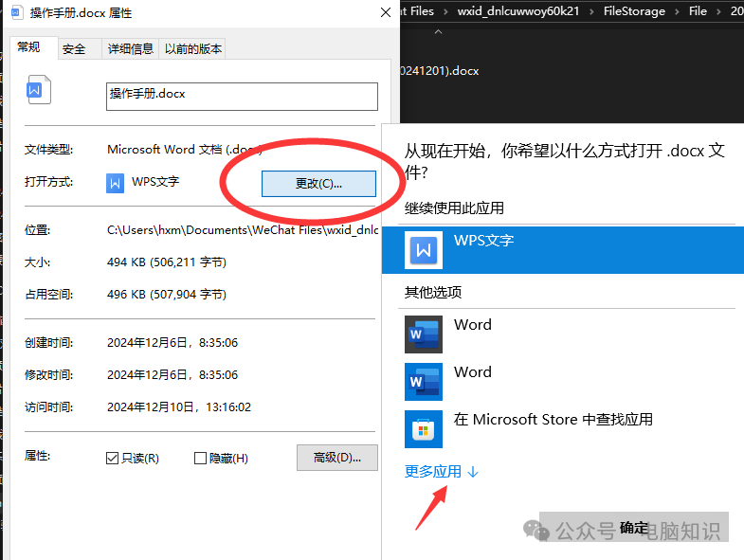Image resolution: width=744 pixels, height=560 pixels.
Task: Click the WPS文字 app icon in open-with list
Action: point(424,249)
